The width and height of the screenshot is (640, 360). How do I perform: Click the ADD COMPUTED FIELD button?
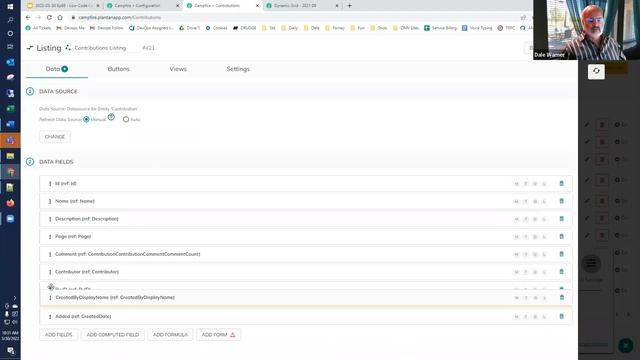(113, 335)
